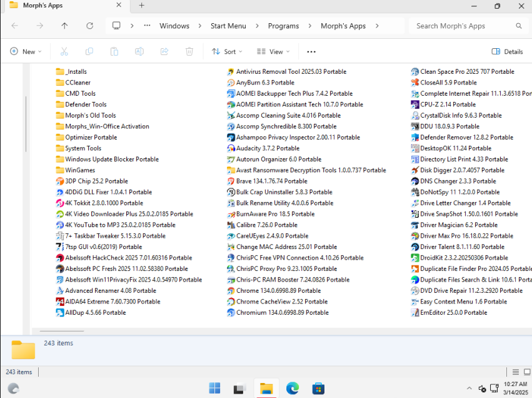
Task: Click the Copy icon in toolbar
Action: tap(89, 51)
